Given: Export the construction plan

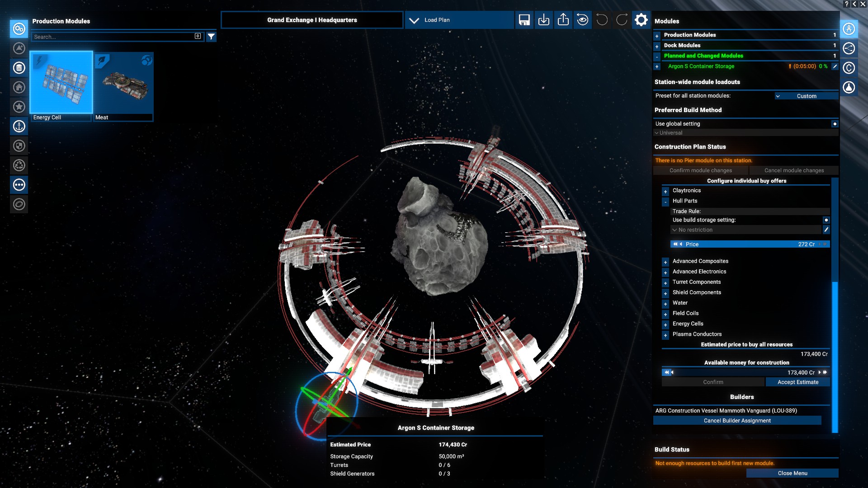Looking at the screenshot, I should 563,20.
